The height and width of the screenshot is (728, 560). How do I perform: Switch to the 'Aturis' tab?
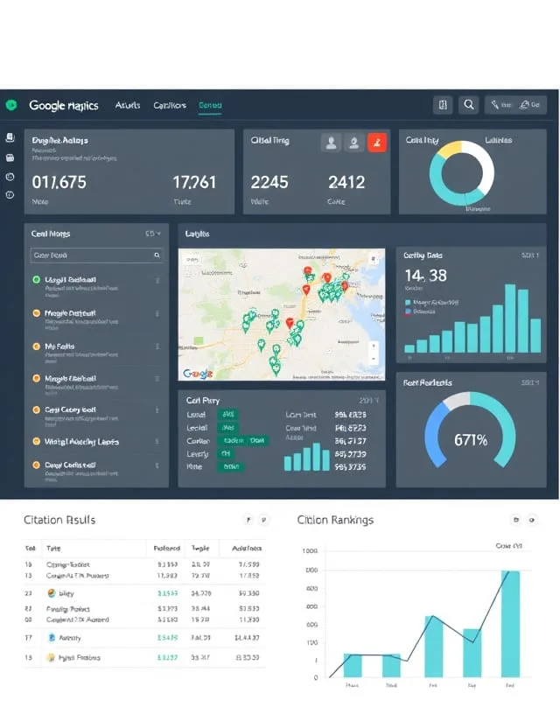pos(128,105)
